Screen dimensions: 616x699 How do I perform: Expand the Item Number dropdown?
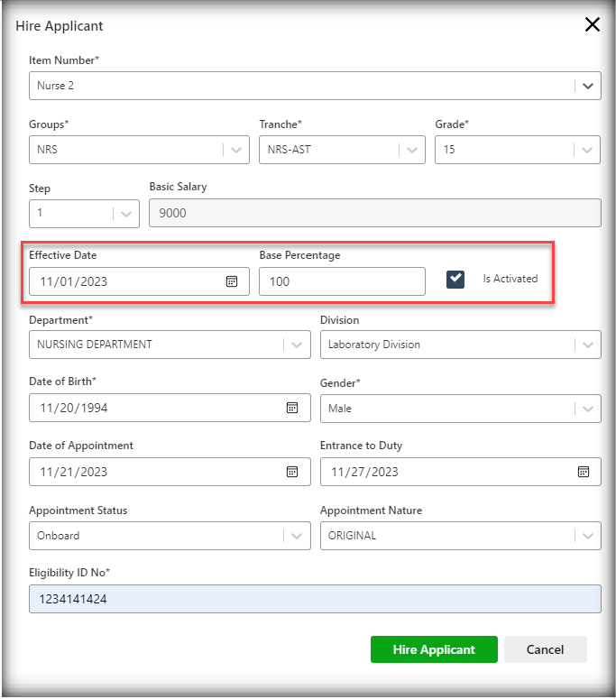pyautogui.click(x=587, y=87)
